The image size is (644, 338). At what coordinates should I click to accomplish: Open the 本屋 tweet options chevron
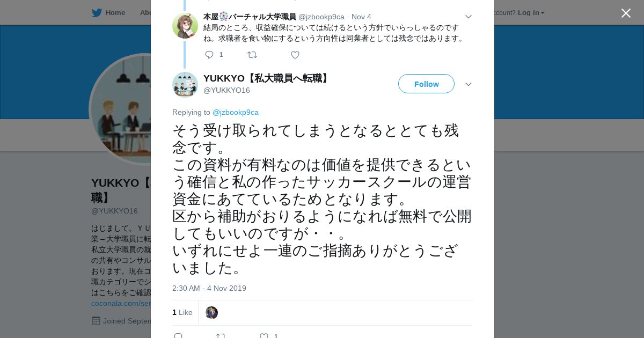point(468,17)
